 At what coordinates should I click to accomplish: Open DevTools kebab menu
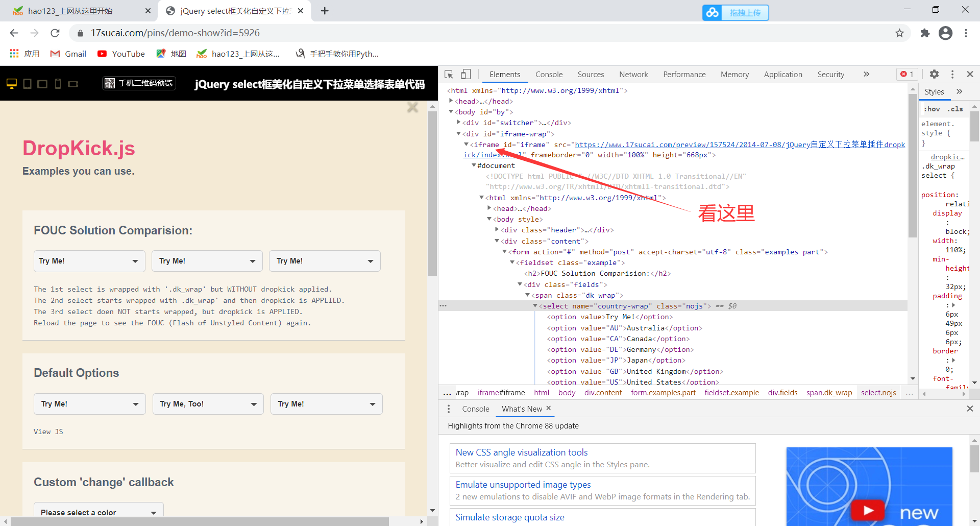pyautogui.click(x=952, y=74)
